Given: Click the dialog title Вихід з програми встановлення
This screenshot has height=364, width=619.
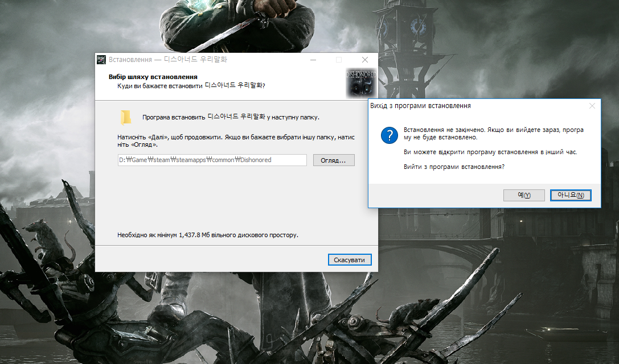Looking at the screenshot, I should [420, 106].
